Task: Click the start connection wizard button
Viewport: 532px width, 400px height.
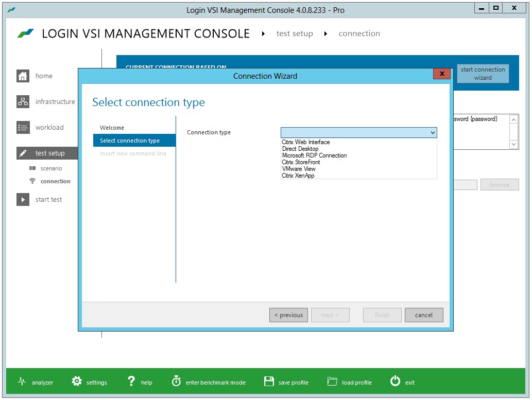Action: (483, 74)
